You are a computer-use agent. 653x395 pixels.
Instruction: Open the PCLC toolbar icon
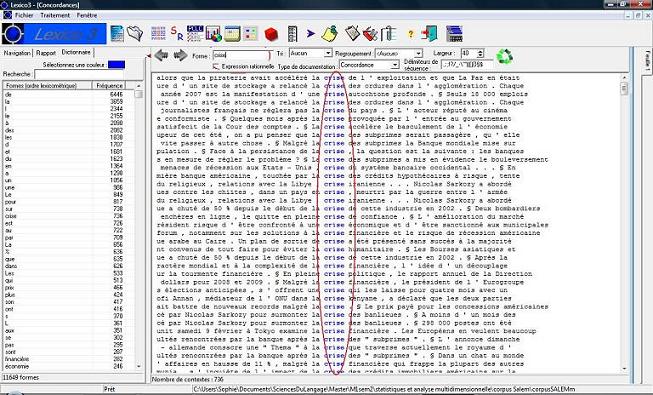[x=195, y=33]
